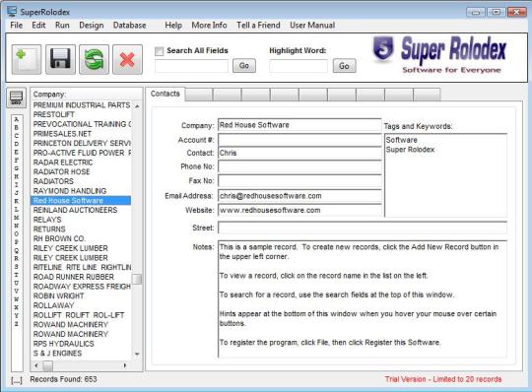Select the blank tab next to Contacts
This screenshot has height=392, width=532.
pyautogui.click(x=199, y=95)
